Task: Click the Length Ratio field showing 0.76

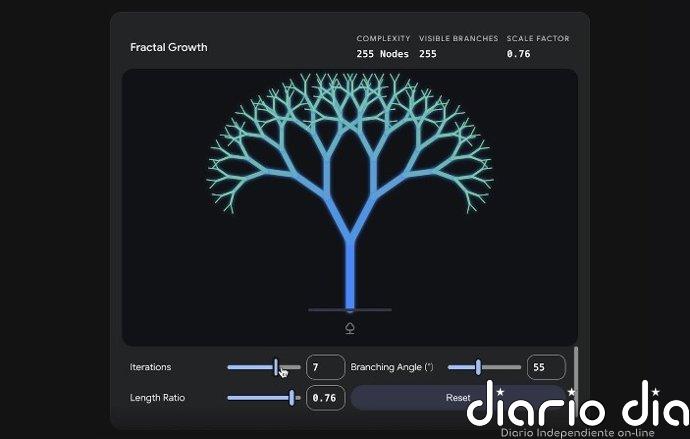Action: point(324,397)
